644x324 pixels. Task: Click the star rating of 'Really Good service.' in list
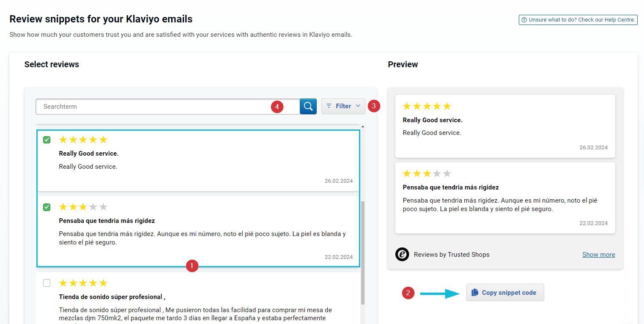[83, 140]
